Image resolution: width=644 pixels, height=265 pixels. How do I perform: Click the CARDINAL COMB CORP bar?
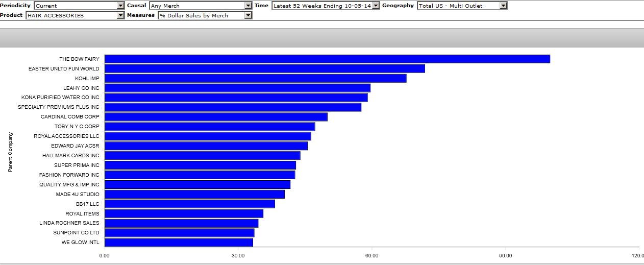[216, 117]
